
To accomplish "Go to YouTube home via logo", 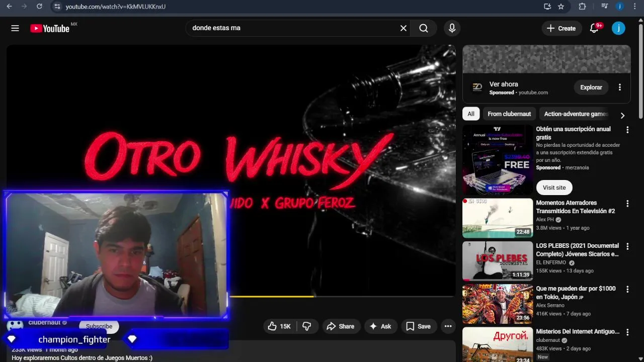I will pyautogui.click(x=50, y=29).
